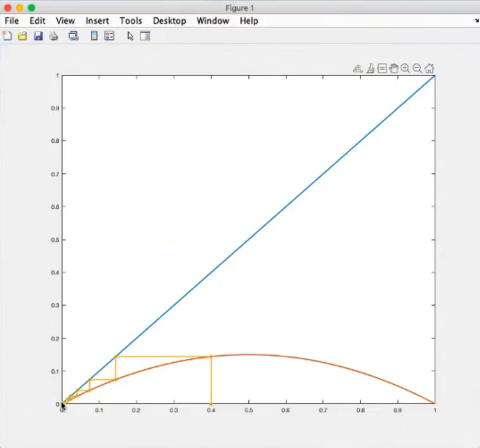Enable the Pan hand tool
The height and width of the screenshot is (448, 480).
coord(393,69)
